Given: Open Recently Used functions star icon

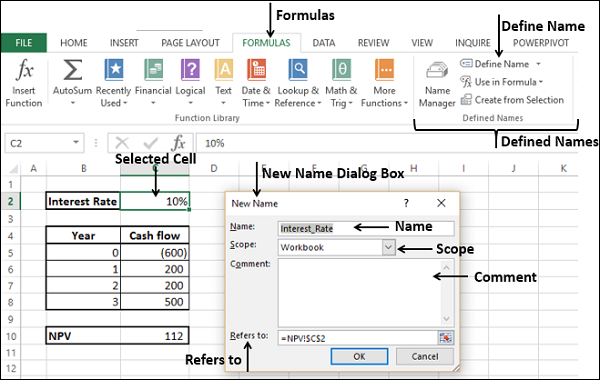Looking at the screenshot, I should pos(114,70).
